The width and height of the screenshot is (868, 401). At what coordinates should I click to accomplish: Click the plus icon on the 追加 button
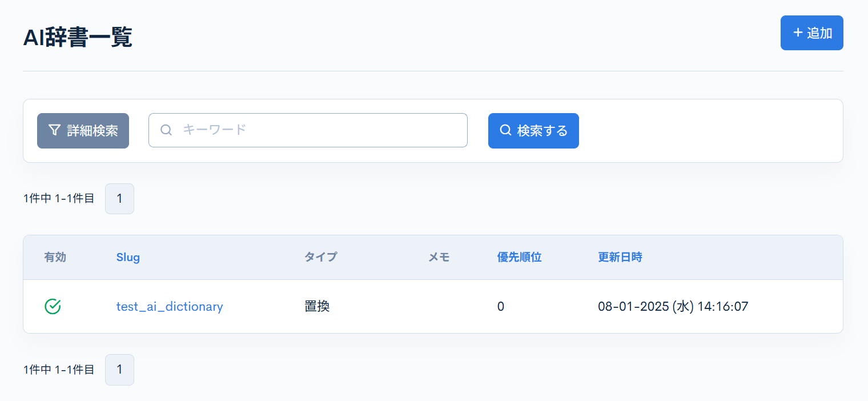798,33
